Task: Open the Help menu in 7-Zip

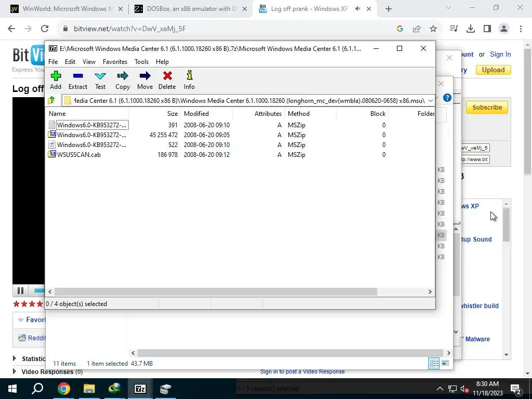Action: pyautogui.click(x=162, y=62)
